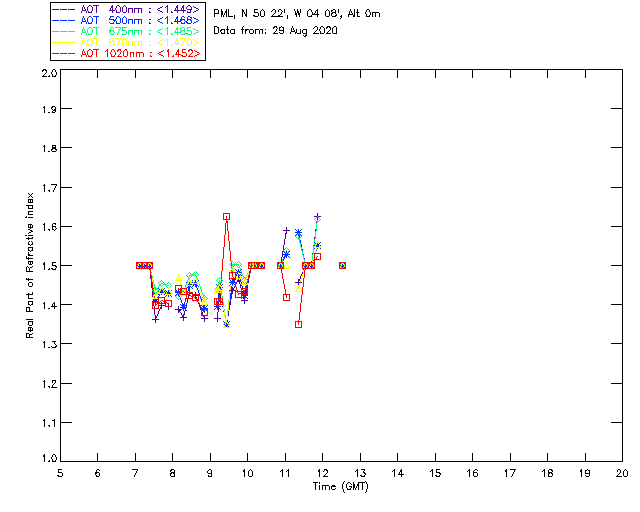Click the 'Data from: 29 Aug 2020' label
This screenshot has height=512, width=640.
pos(276,31)
